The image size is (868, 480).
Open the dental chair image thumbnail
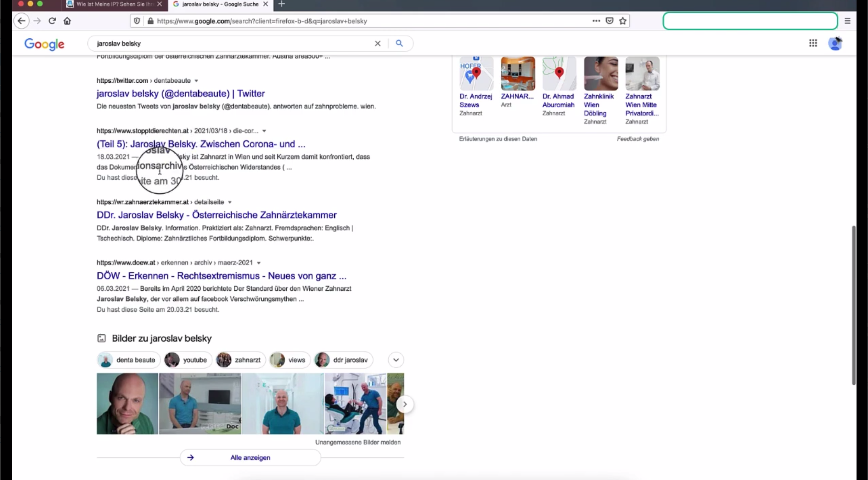(356, 403)
